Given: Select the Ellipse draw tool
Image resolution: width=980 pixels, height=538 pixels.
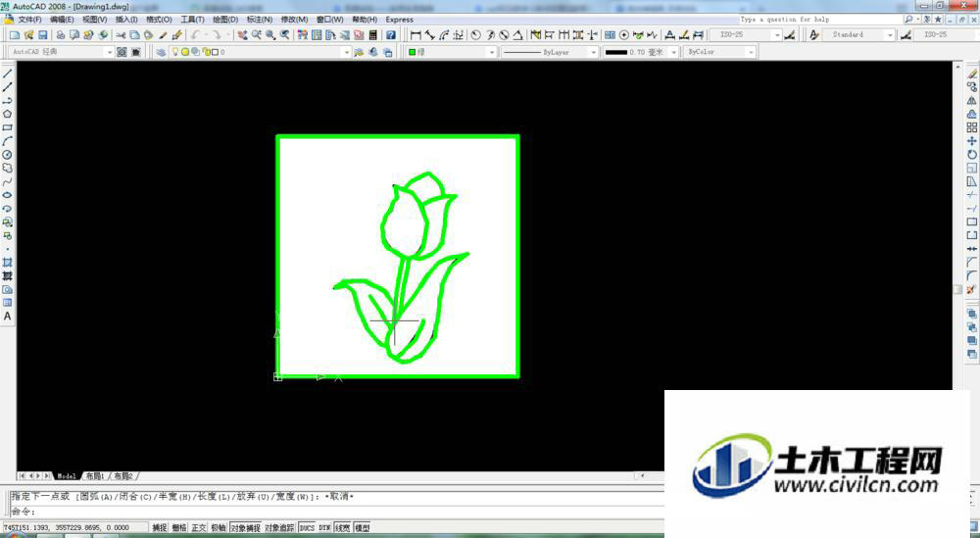Looking at the screenshot, I should pos(8,195).
